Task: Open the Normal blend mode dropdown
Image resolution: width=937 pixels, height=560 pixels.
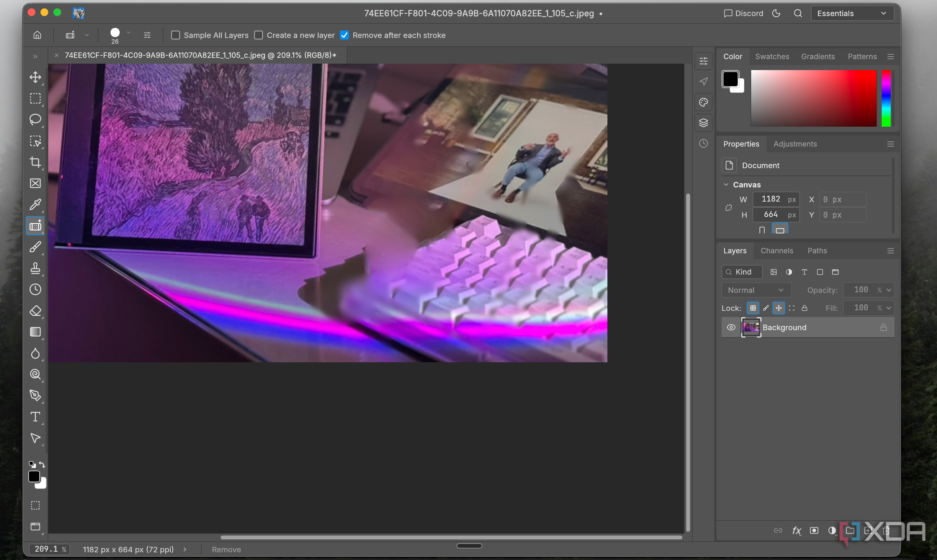Action: pyautogui.click(x=756, y=290)
